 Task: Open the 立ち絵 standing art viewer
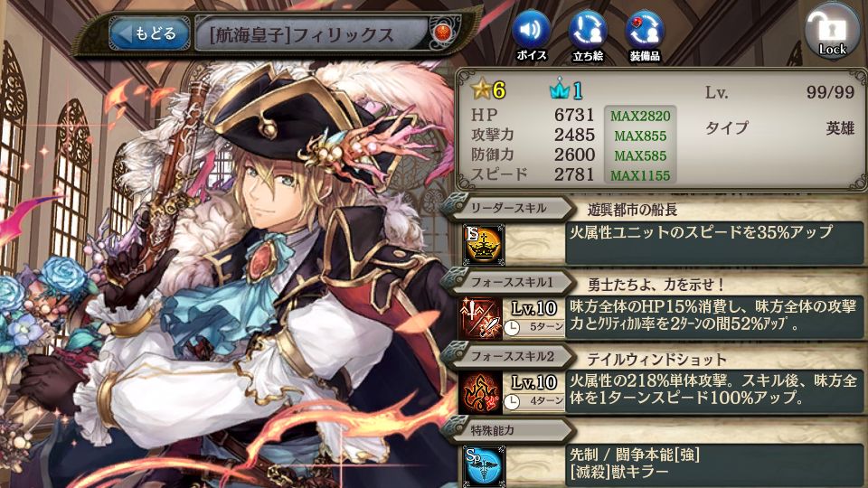pyautogui.click(x=588, y=35)
